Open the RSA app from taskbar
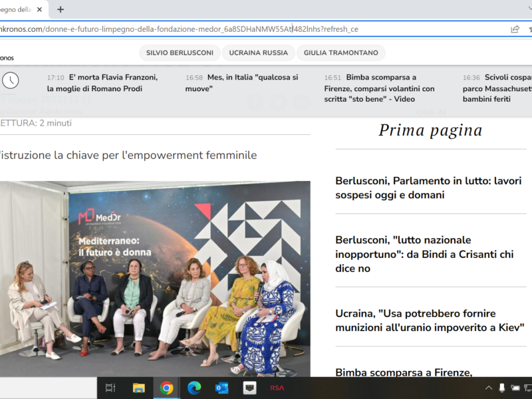 click(277, 388)
